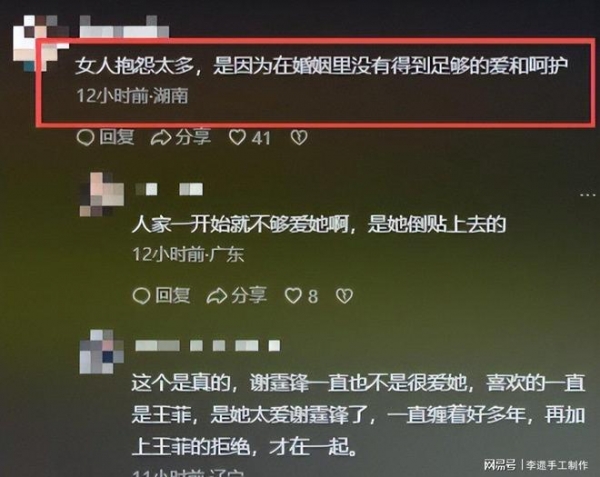Open the three-dot more options menu
The height and width of the screenshot is (477, 600).
(588, 195)
